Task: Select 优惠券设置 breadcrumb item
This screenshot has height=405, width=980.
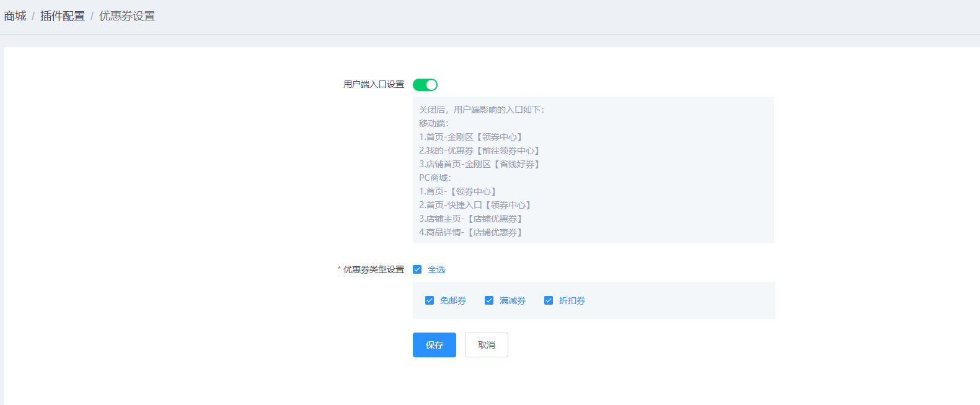Action: point(127,16)
